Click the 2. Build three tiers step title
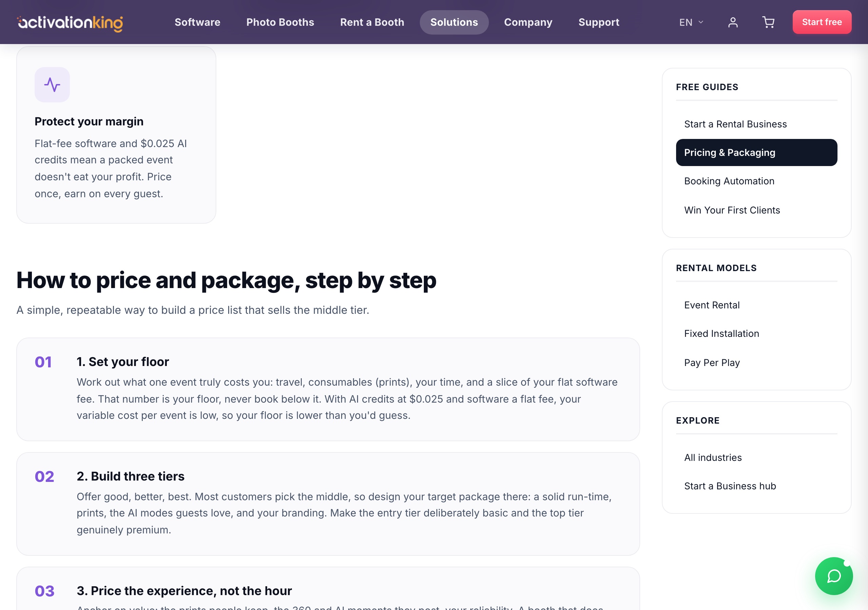 131,476
